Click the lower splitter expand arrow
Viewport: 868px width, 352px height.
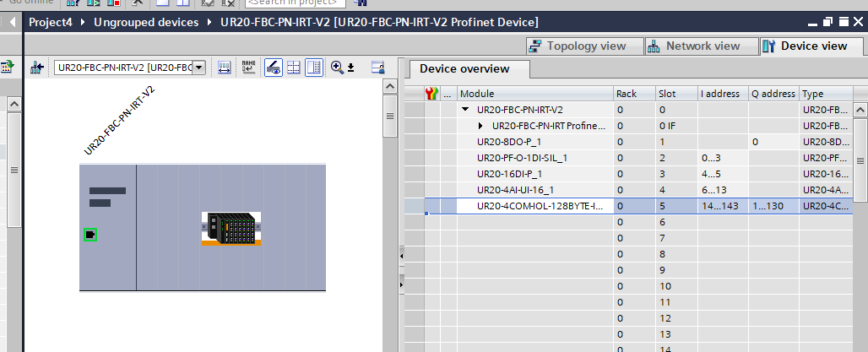(401, 284)
